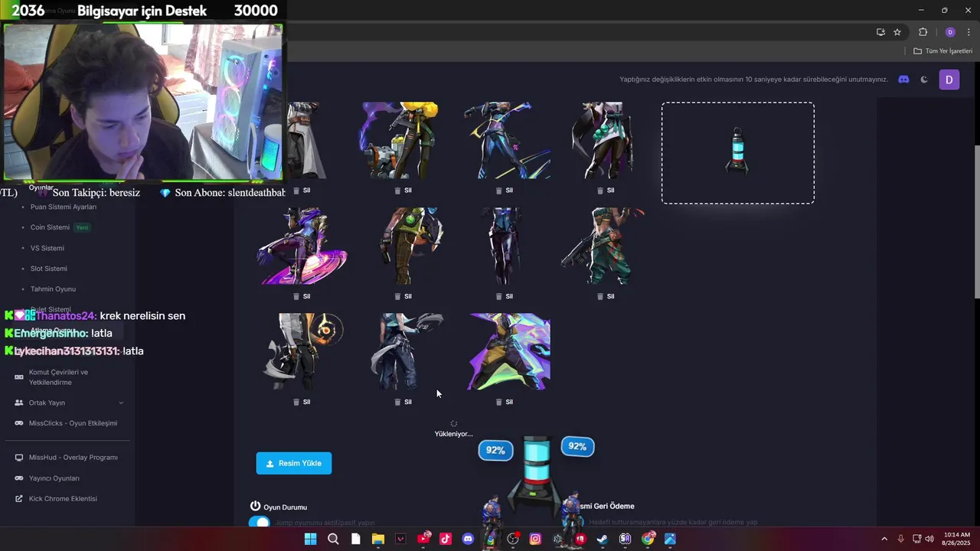Click trash icon under yellow robot character image
The width and height of the screenshot is (980, 551).
coord(397,191)
